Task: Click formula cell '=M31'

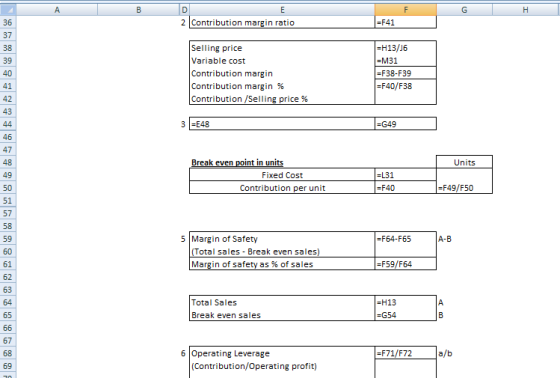Action: 406,61
